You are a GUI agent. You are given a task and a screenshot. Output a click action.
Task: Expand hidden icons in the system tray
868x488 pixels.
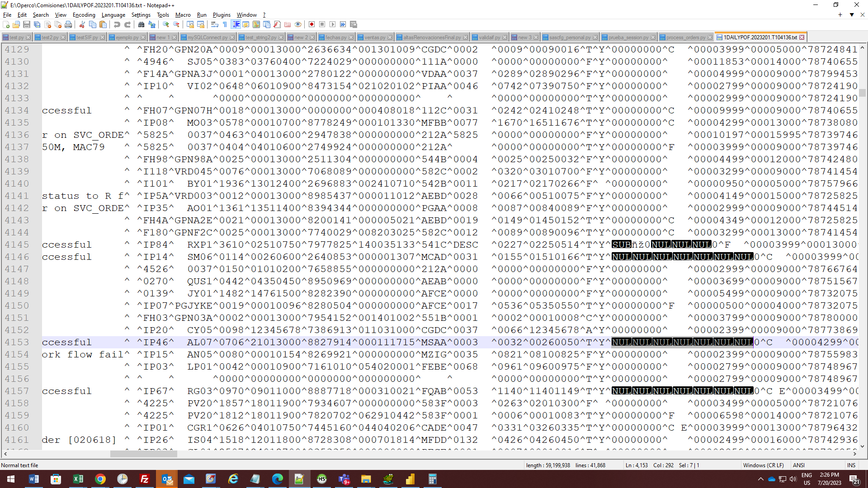(x=761, y=479)
